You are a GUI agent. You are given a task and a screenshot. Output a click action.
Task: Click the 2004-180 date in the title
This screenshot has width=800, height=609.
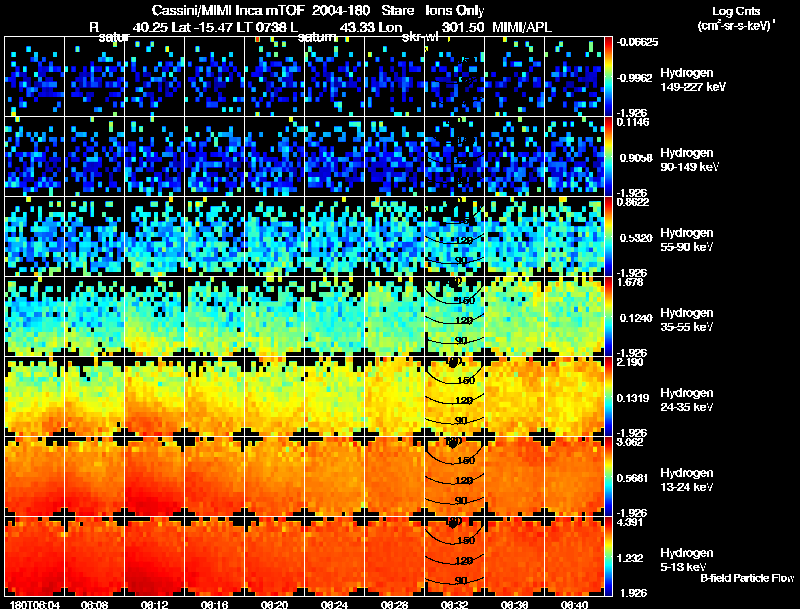tap(340, 10)
